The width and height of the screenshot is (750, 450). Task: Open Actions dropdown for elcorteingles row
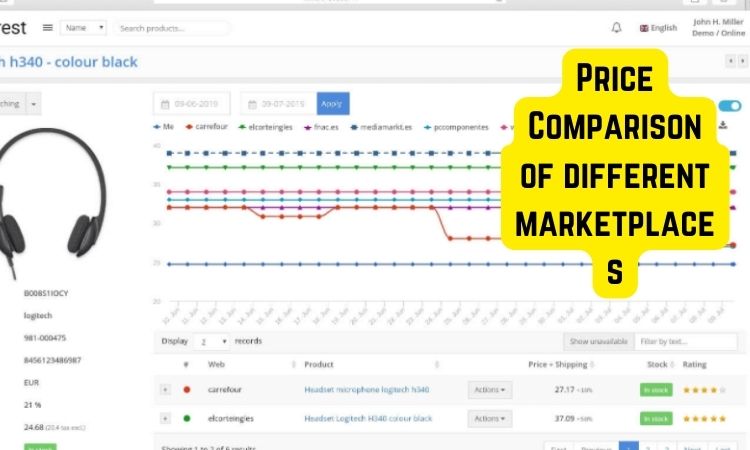[490, 418]
